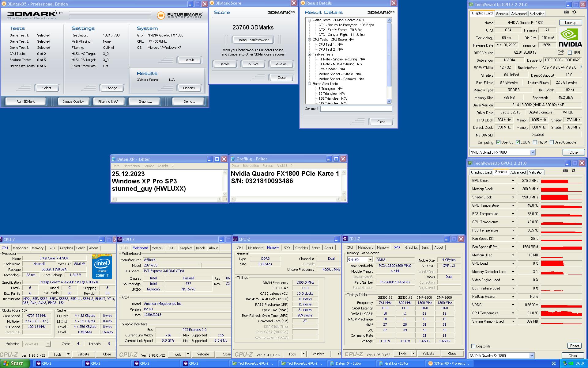Screen dimensions: 588x368
Task: Click refresh icon in top GPU-Z window
Action: (574, 12)
